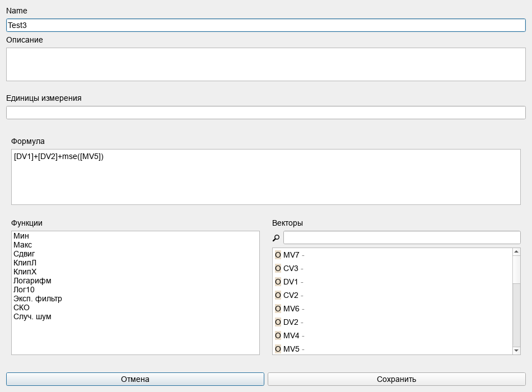Click the O icon next to DV2

pos(278,322)
